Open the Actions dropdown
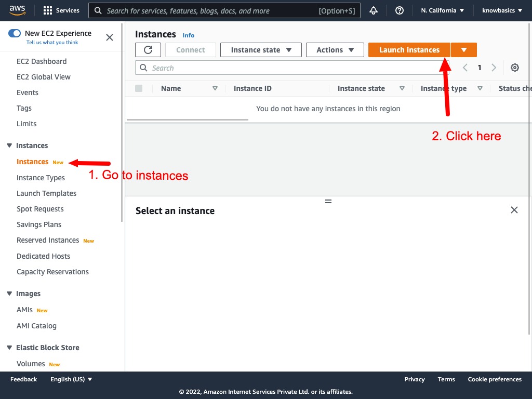The height and width of the screenshot is (399, 532). [335, 50]
